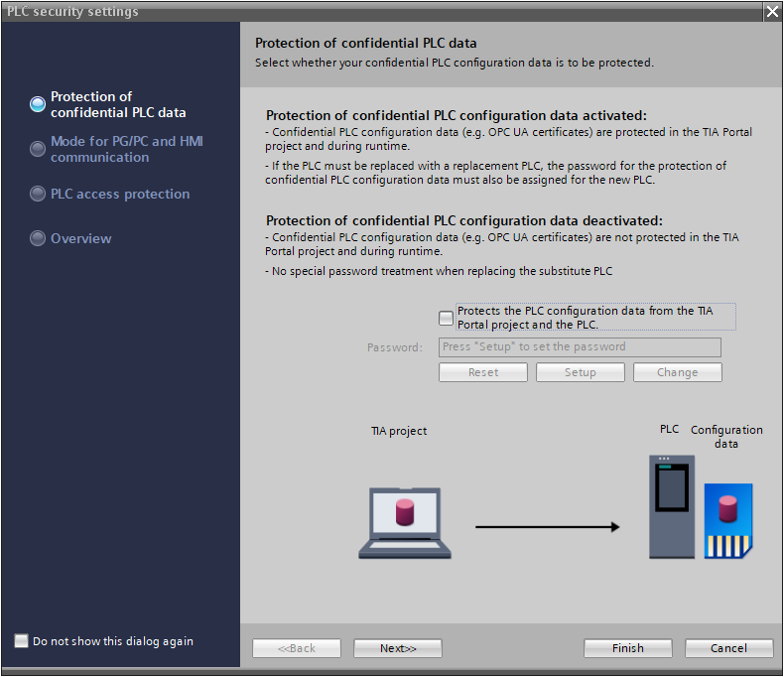The width and height of the screenshot is (784, 677).
Task: Click the label text of the Protects checkbox
Action: tap(585, 318)
